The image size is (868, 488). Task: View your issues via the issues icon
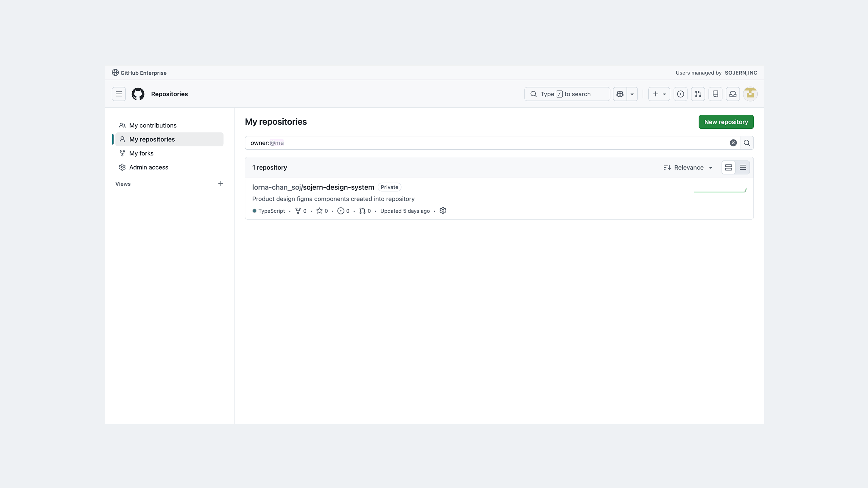click(681, 94)
